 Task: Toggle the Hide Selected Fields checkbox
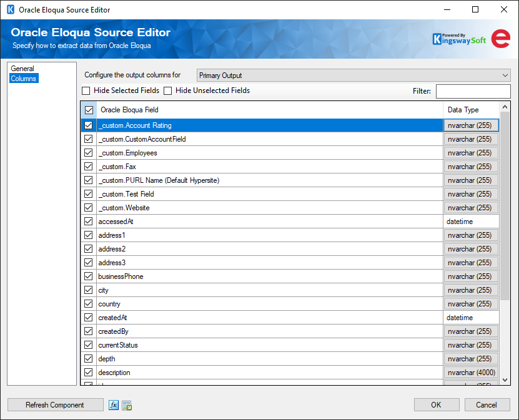tap(86, 90)
